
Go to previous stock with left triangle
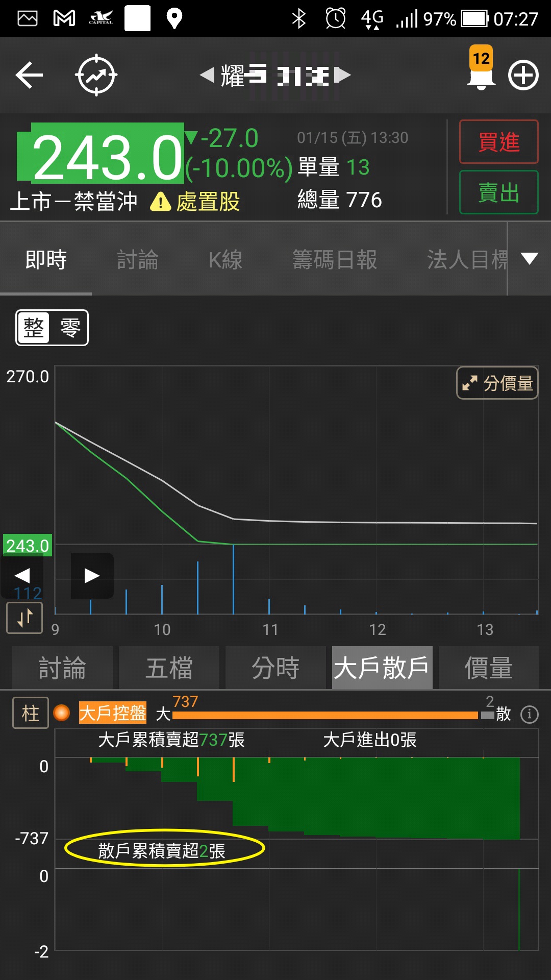[x=207, y=76]
